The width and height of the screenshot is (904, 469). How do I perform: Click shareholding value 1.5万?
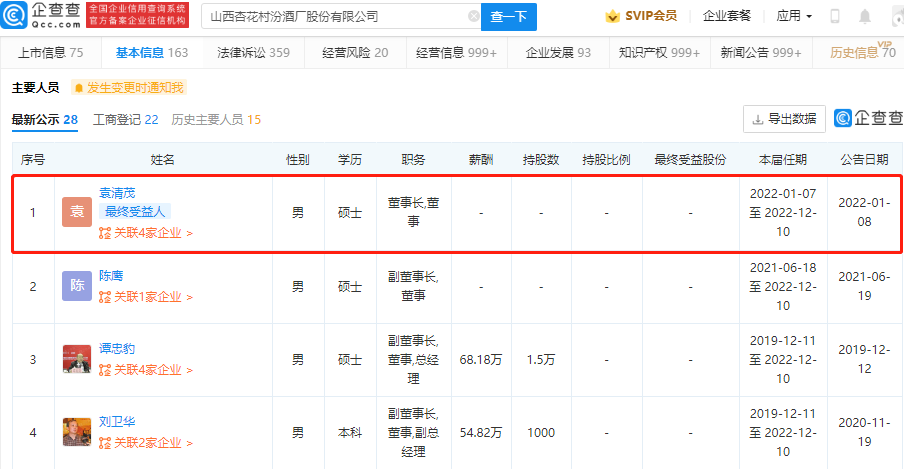(x=541, y=360)
